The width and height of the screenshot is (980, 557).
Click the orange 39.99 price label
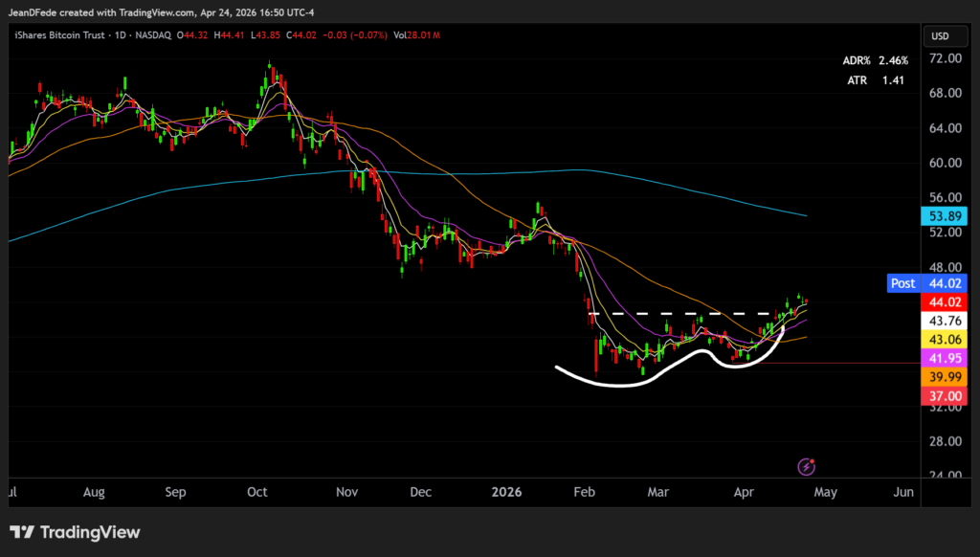[944, 378]
